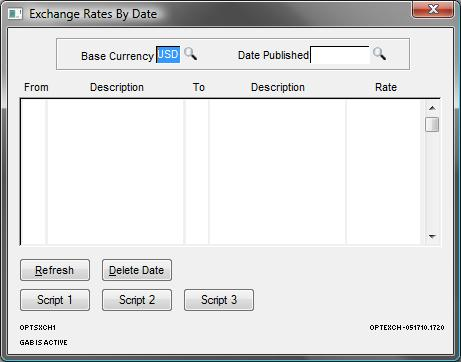
Task: Click the scrollbar down arrow
Action: point(432,236)
